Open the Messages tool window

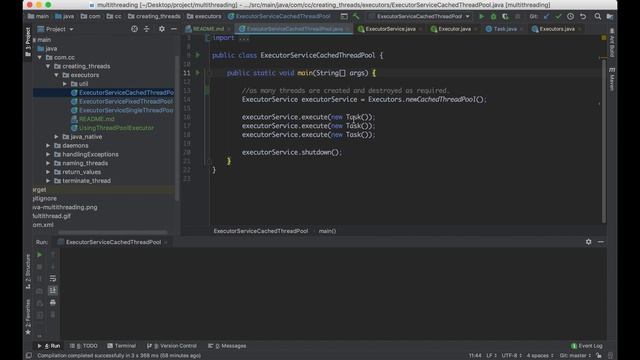[x=227, y=346]
